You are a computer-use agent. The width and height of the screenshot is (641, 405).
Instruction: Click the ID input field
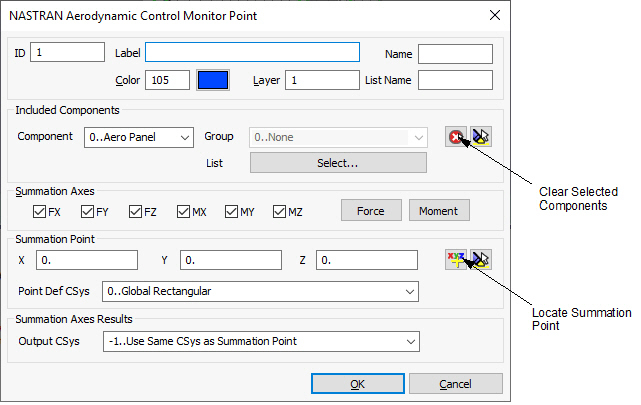point(67,52)
